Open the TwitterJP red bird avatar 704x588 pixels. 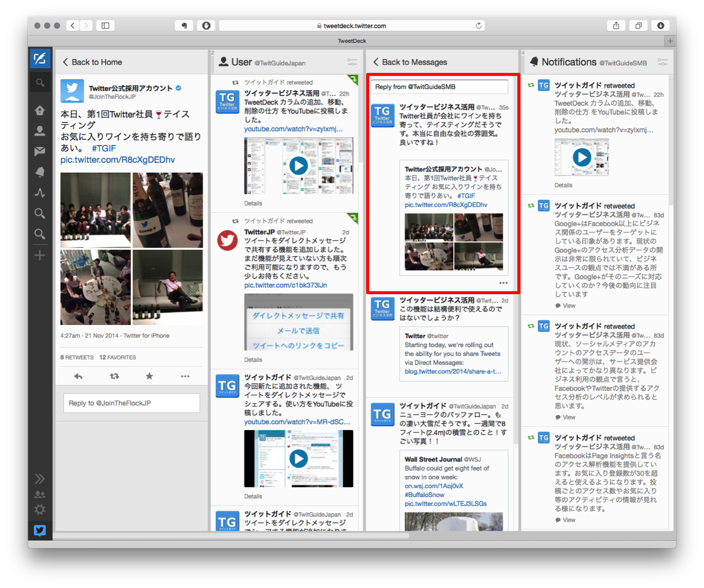point(227,241)
